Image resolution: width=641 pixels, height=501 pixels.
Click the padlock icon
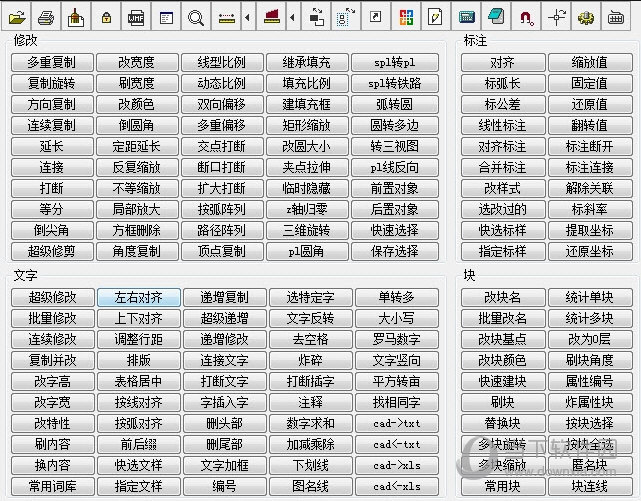[106, 17]
